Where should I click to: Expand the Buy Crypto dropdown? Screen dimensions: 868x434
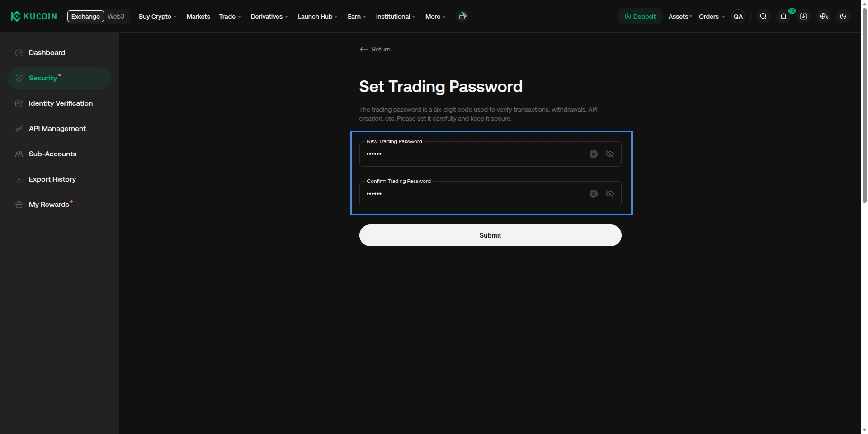[x=157, y=16]
